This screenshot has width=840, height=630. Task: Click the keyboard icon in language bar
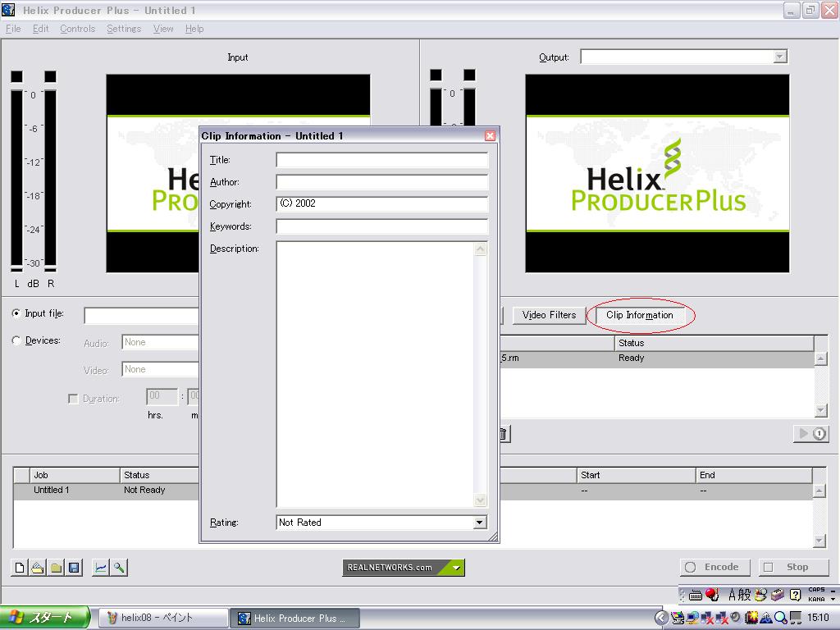point(696,595)
